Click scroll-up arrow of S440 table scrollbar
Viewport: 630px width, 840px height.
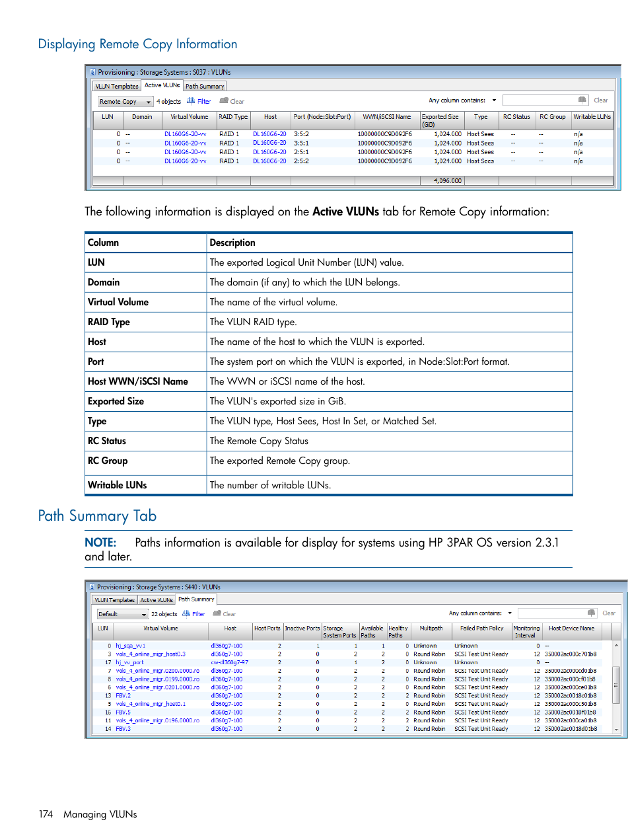[x=616, y=645]
